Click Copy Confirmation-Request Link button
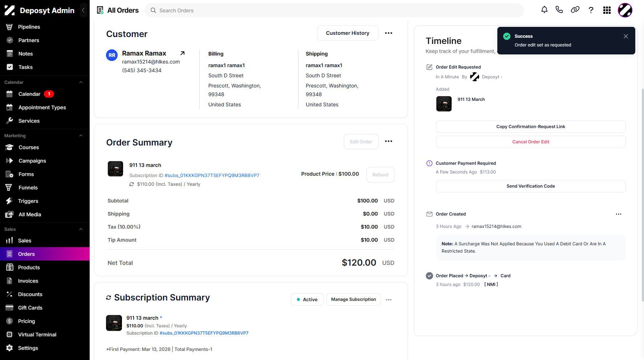The image size is (644, 360). 530,127
